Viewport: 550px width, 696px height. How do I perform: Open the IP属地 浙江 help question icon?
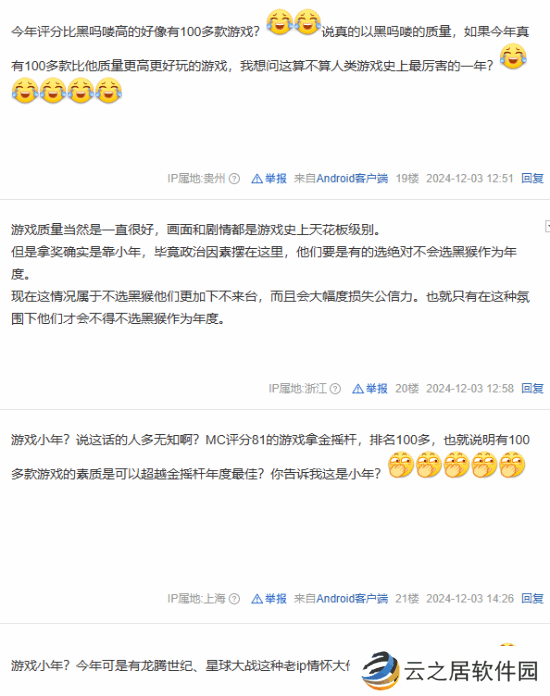click(x=336, y=389)
